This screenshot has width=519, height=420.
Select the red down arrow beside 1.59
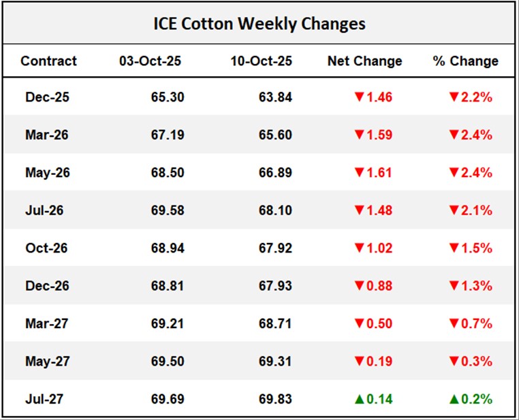tap(359, 135)
